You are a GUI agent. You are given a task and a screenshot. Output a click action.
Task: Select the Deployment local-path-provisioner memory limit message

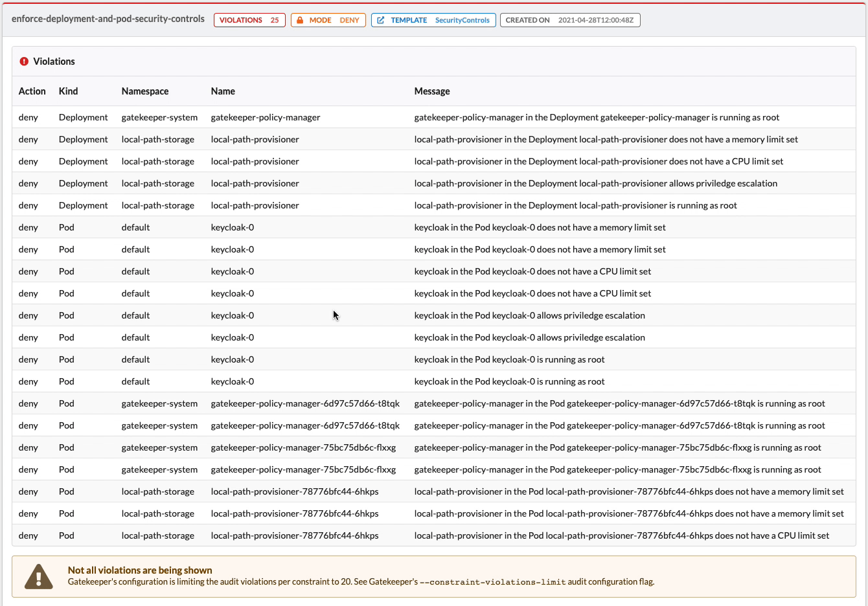606,139
